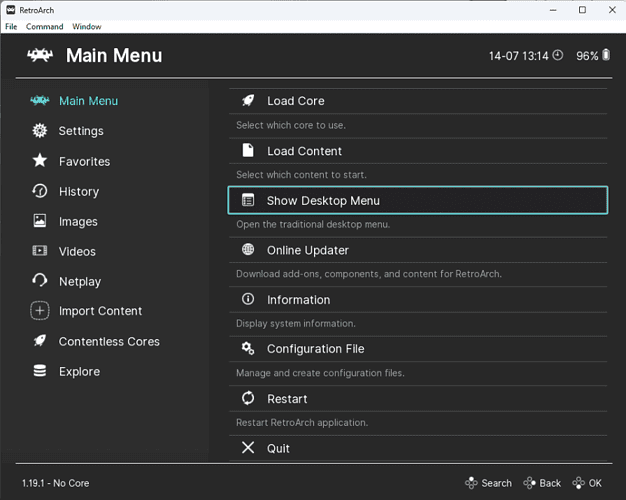The width and height of the screenshot is (626, 500).
Task: Open the Images tab
Action: [78, 222]
